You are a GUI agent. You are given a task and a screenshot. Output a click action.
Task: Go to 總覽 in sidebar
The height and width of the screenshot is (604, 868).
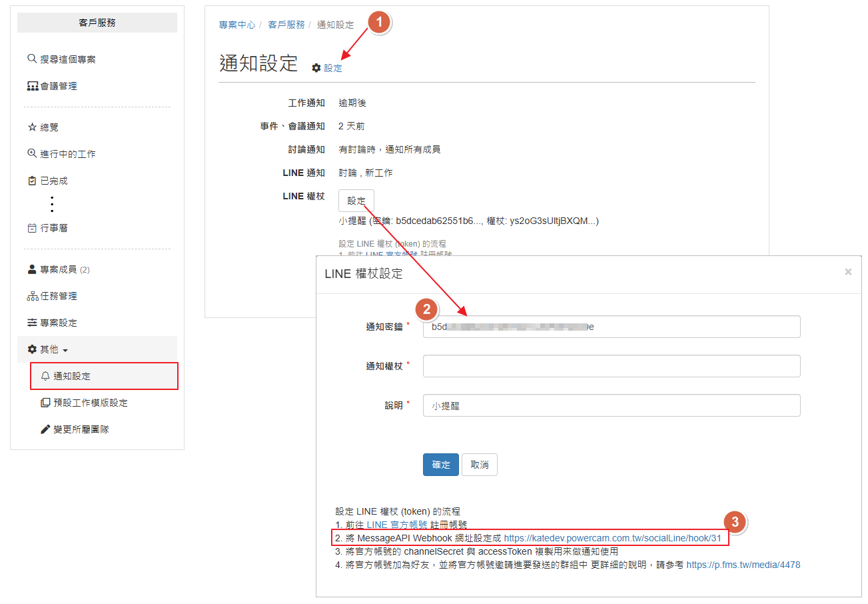pos(49,127)
